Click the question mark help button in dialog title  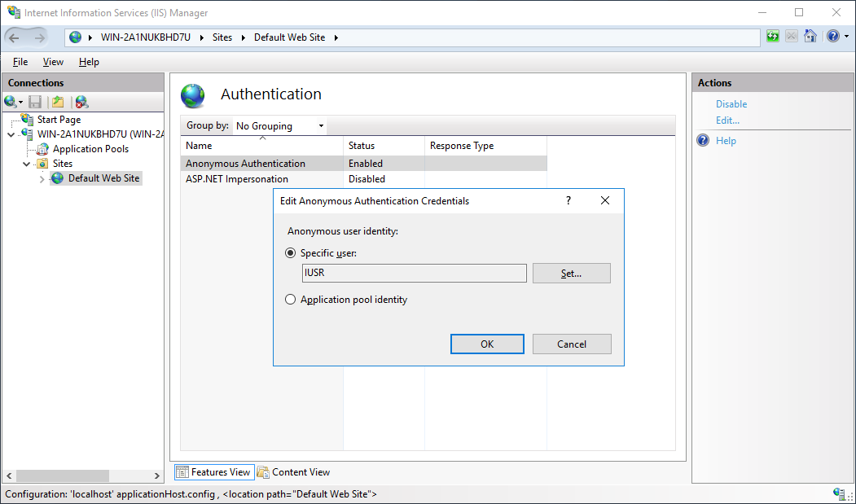(x=568, y=200)
